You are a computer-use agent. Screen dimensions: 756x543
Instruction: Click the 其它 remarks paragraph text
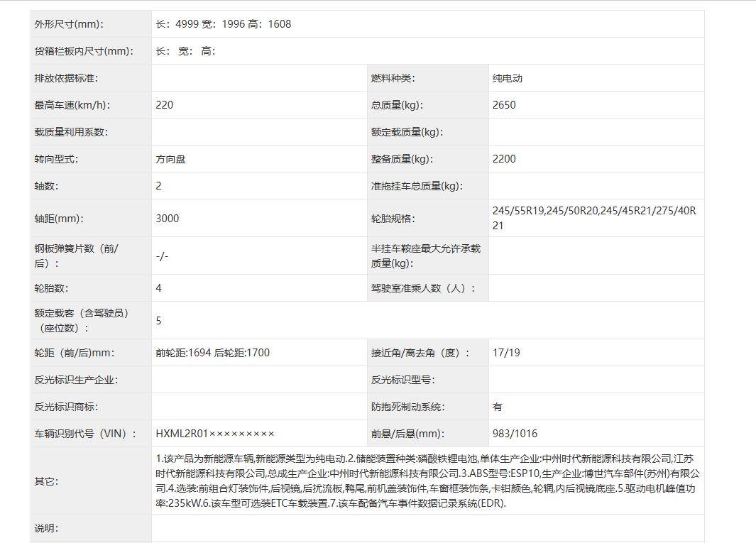pyautogui.click(x=427, y=481)
